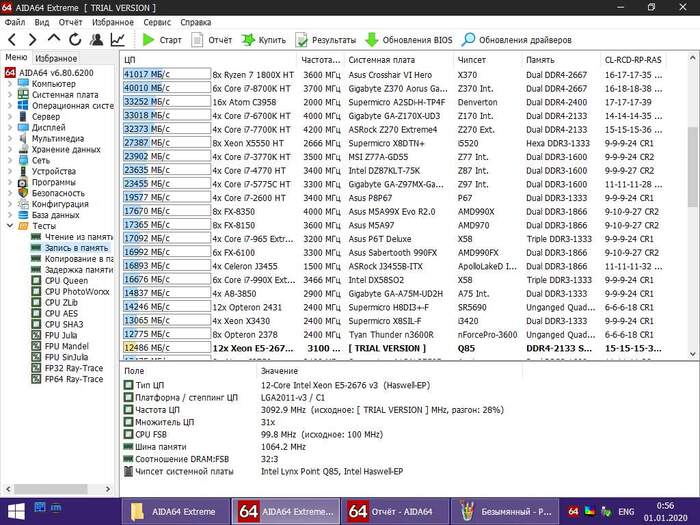
Task: Open the Сервис menu
Action: (156, 21)
